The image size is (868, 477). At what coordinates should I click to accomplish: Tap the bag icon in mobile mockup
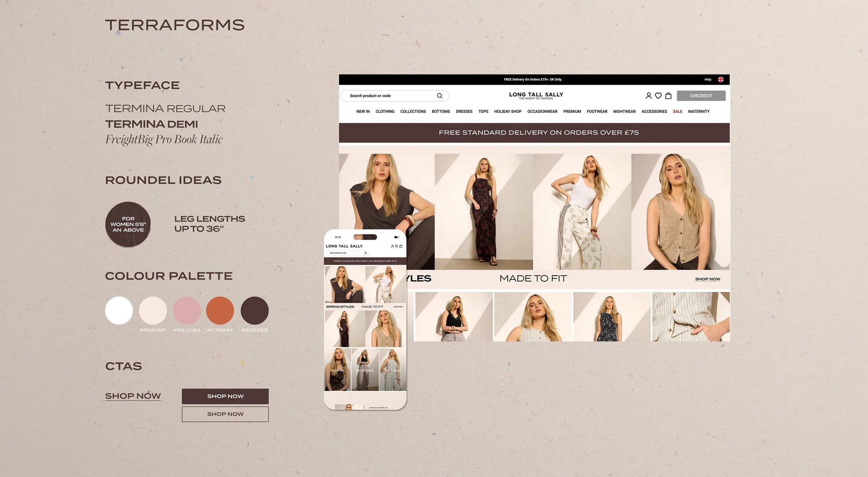click(x=401, y=246)
